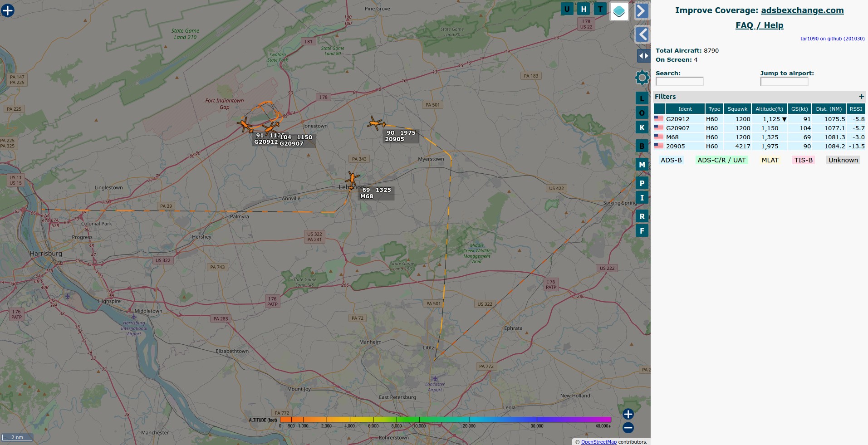
Task: Toggle sidebar with double-arrow button
Action: 643,56
